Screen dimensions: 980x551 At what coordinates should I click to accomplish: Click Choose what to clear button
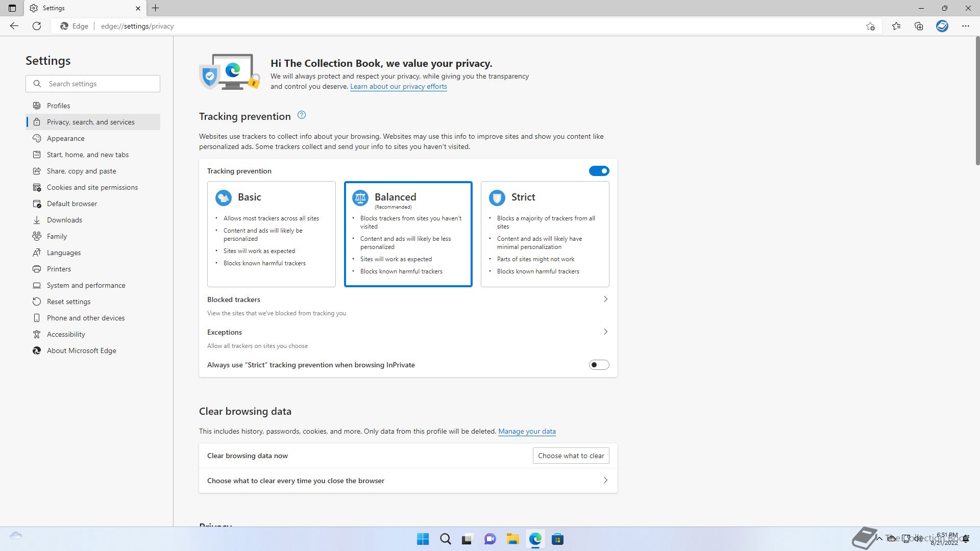click(571, 456)
